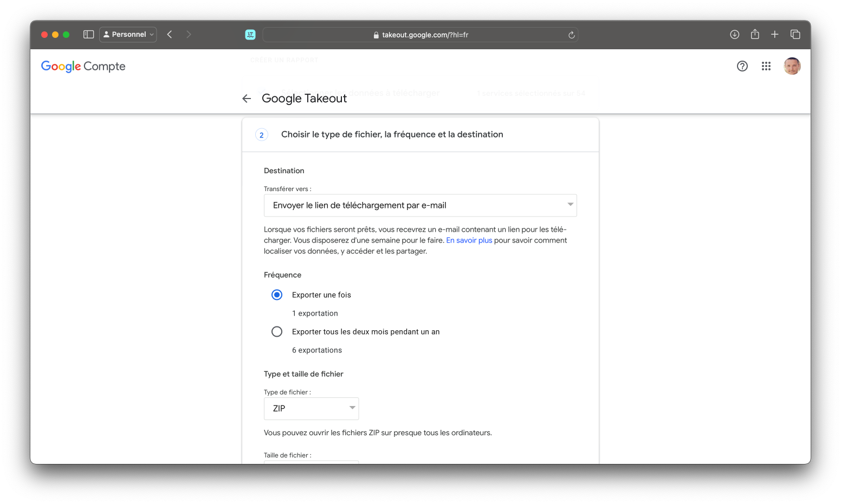Toggle the Safari sidebar icon
The height and width of the screenshot is (504, 841).
[89, 35]
